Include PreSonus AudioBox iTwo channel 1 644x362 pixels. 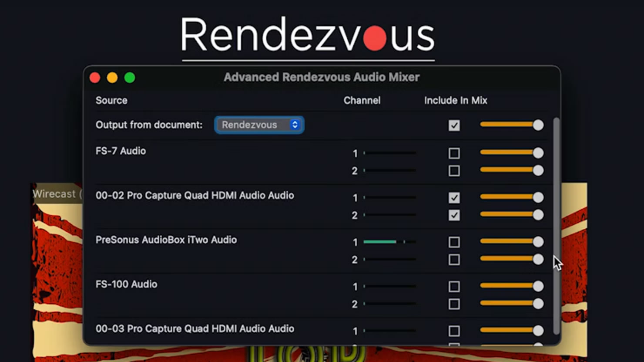pyautogui.click(x=454, y=242)
